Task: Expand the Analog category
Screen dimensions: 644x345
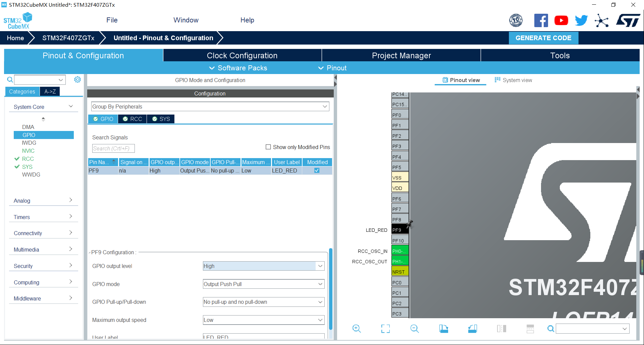Action: pos(43,200)
